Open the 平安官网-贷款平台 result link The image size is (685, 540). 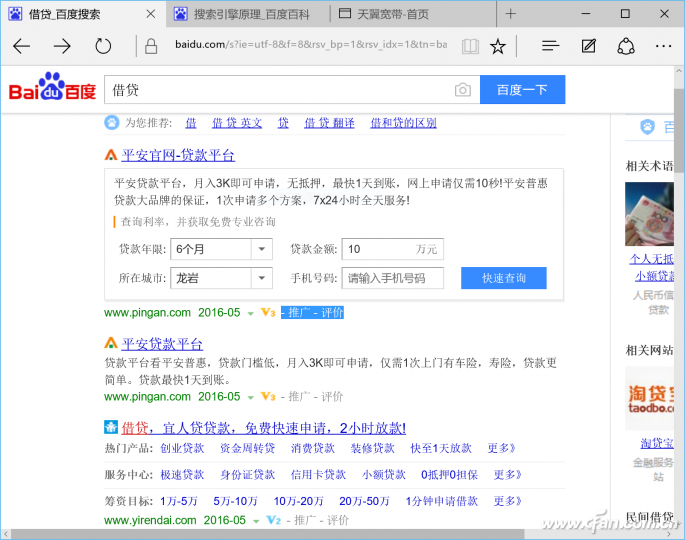[x=178, y=155]
